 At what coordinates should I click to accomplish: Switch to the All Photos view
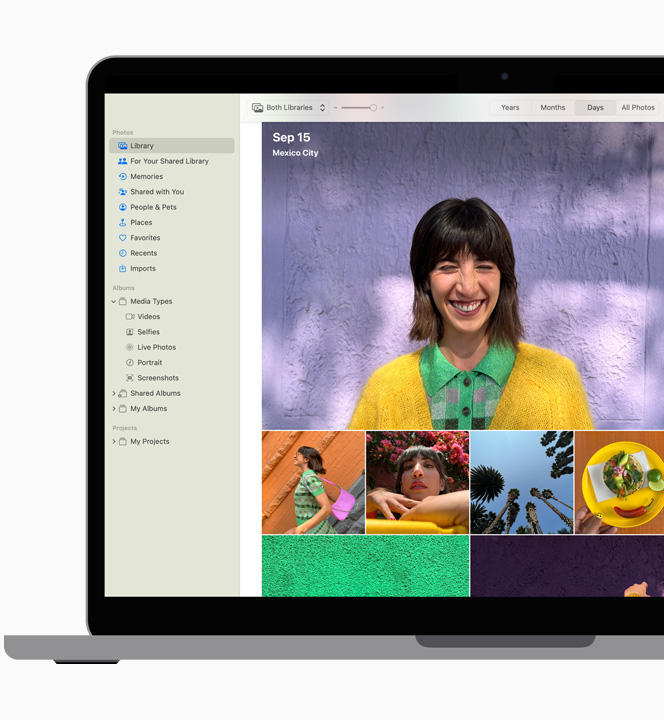(638, 107)
